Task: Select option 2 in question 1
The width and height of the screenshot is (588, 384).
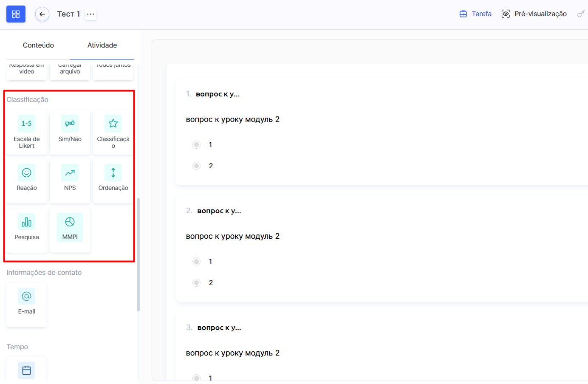Action: click(x=196, y=166)
